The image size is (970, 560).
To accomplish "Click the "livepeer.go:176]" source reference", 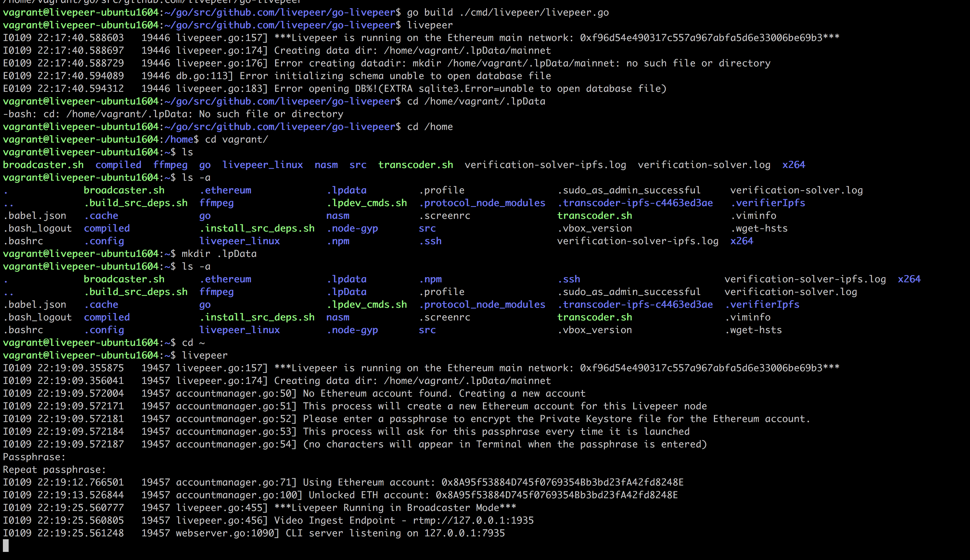I will 222,64.
